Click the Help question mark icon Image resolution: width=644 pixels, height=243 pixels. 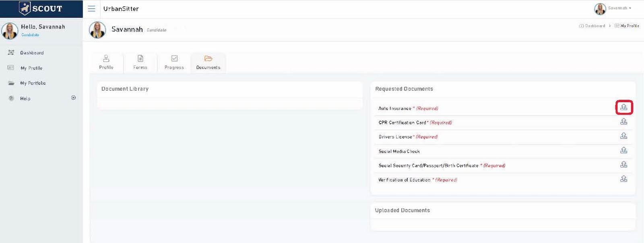[11, 98]
